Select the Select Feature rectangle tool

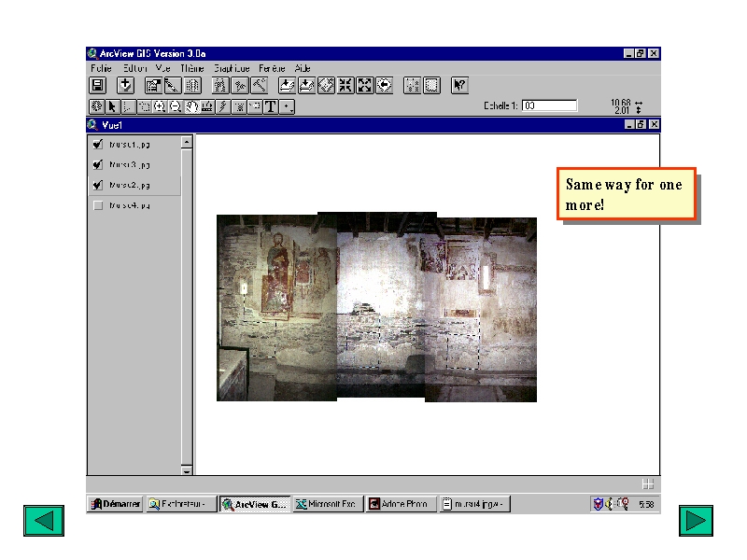click(144, 106)
